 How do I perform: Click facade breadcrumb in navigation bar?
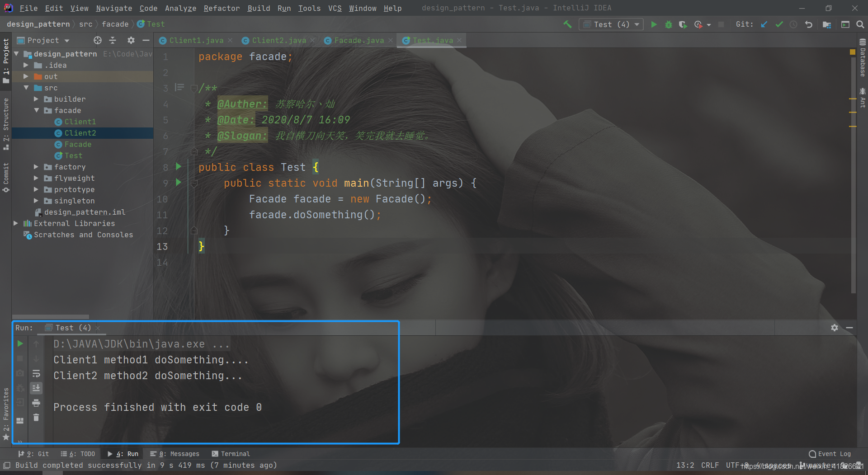[x=115, y=24]
